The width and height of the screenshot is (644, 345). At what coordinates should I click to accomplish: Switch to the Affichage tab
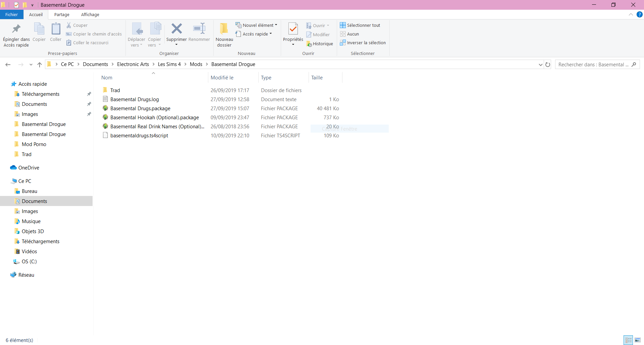point(90,14)
